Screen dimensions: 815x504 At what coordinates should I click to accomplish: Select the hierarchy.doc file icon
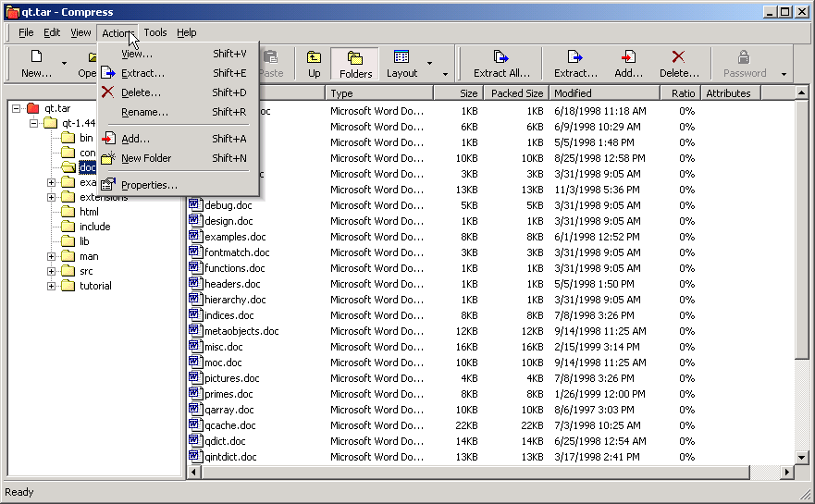tap(195, 299)
